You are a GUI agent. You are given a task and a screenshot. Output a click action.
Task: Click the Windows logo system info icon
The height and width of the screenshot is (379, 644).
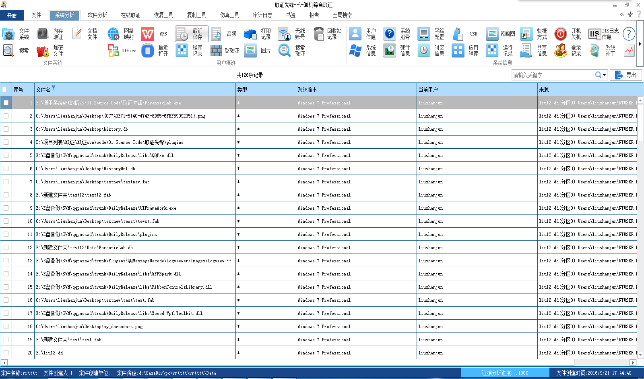355,51
